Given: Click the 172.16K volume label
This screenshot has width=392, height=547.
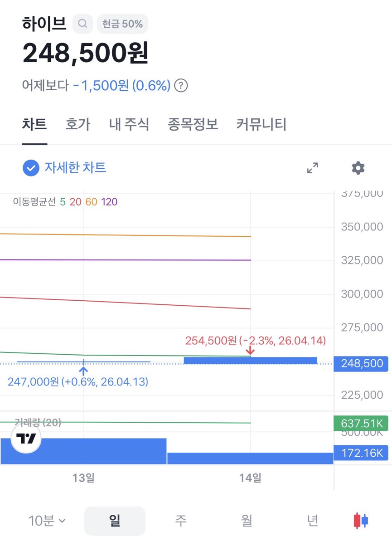Looking at the screenshot, I should coord(361,453).
